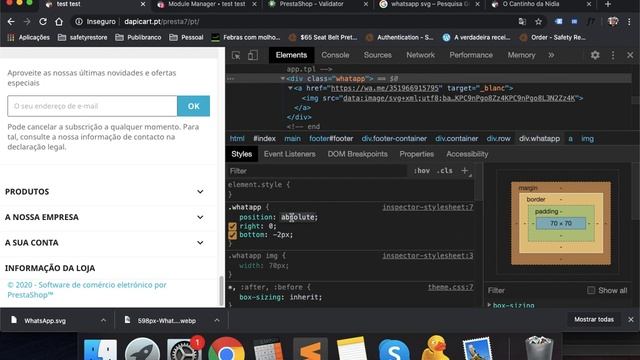This screenshot has width=640, height=360.
Task: Add a new style rule plus icon
Action: (x=464, y=171)
